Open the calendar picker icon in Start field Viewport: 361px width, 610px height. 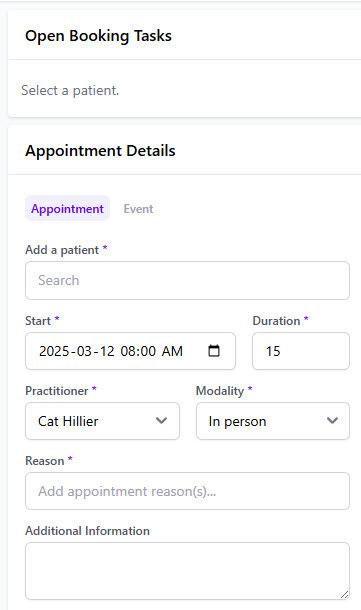[x=214, y=351]
